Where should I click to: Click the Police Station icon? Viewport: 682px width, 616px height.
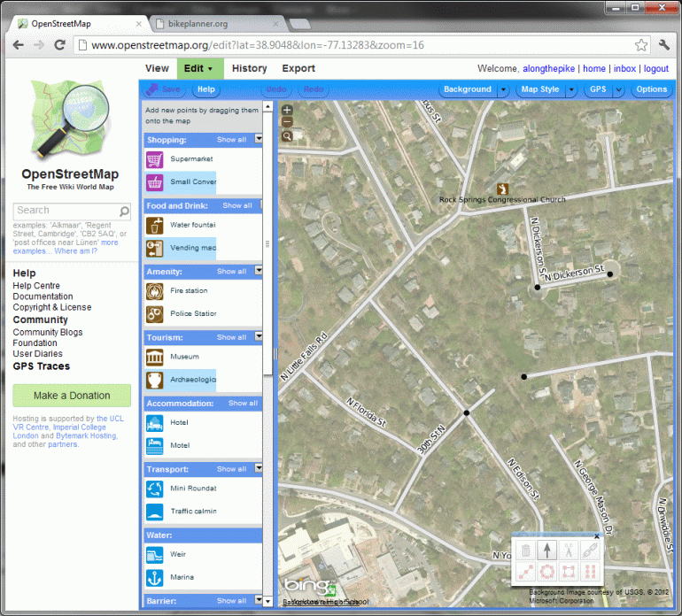(x=154, y=314)
